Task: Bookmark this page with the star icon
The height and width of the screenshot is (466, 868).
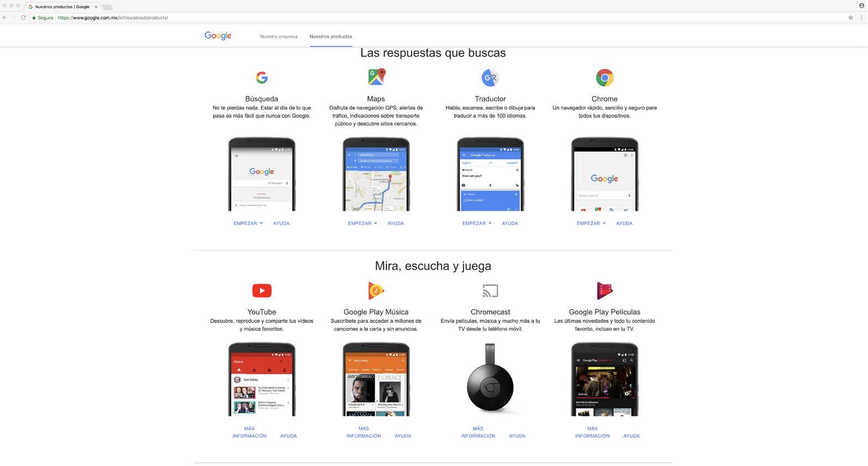Action: tap(851, 18)
